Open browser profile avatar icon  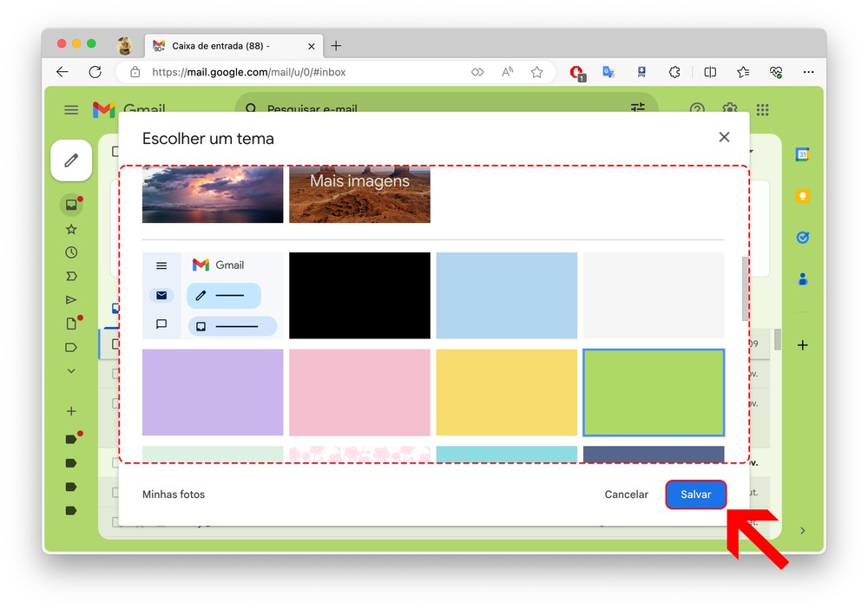click(x=124, y=46)
